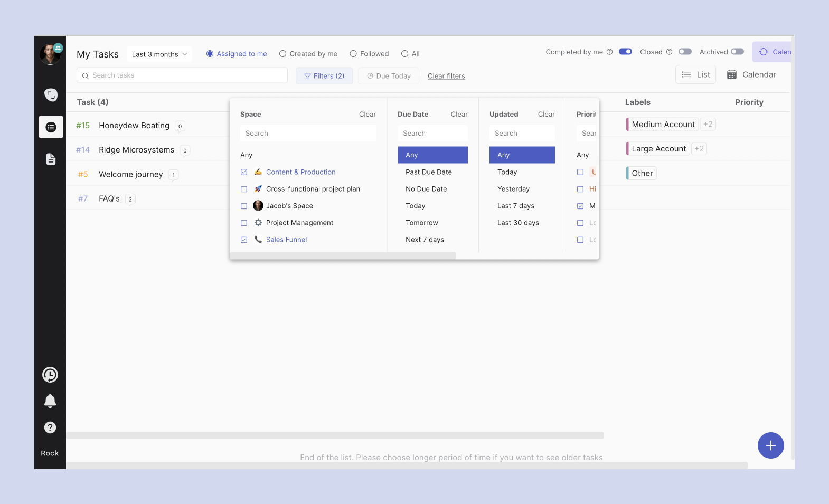
Task: Click the blue plus add task button
Action: tap(770, 445)
